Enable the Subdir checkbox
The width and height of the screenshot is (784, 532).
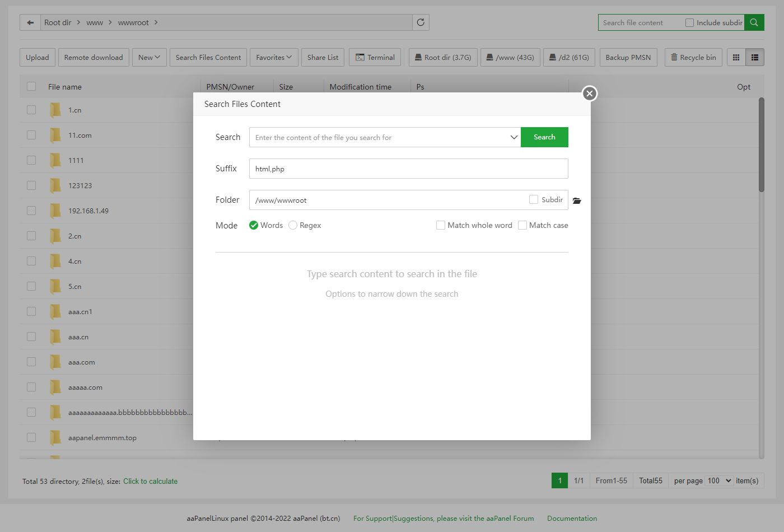534,199
